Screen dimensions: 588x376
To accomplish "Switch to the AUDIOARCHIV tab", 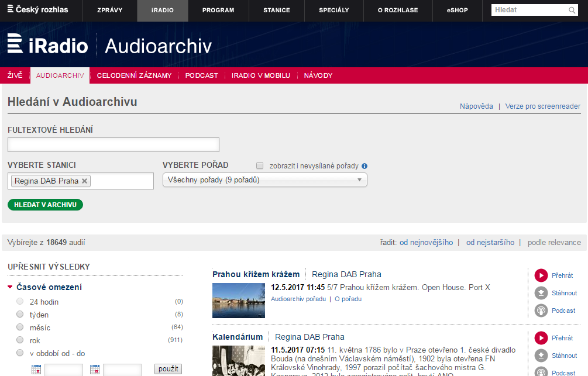I will (60, 75).
